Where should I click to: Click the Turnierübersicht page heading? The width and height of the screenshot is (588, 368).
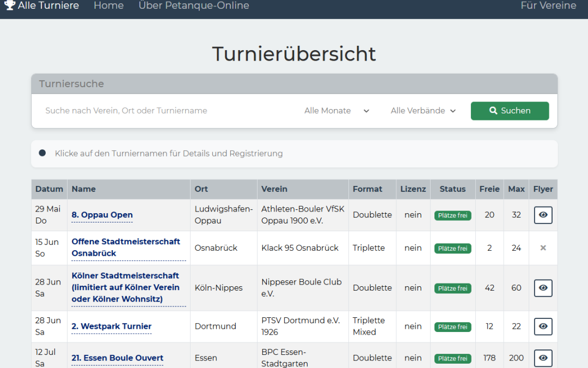294,54
